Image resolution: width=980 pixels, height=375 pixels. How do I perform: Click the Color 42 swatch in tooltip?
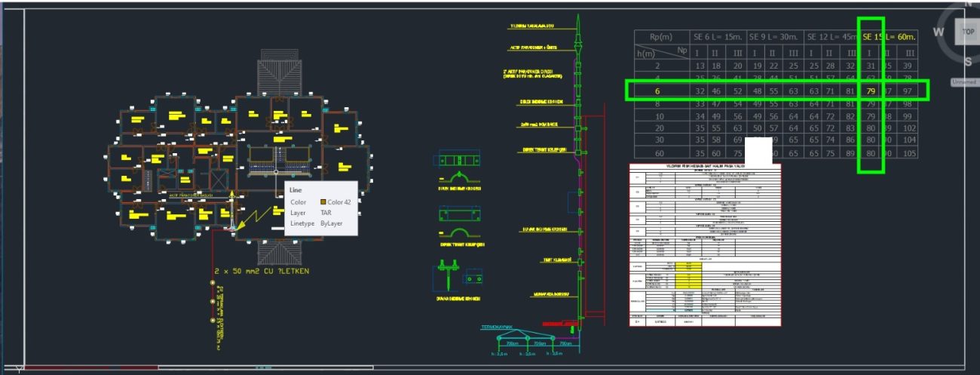[x=324, y=202]
